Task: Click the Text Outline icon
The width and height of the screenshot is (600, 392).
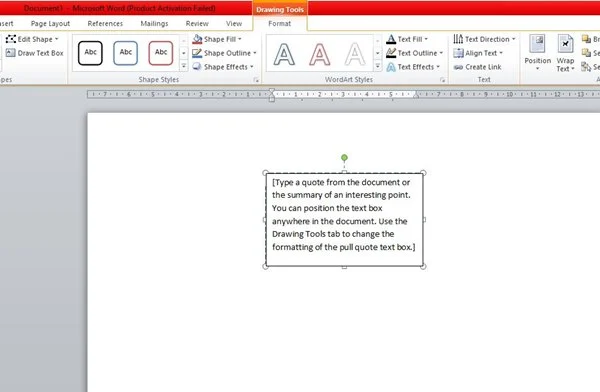Action: (391, 53)
